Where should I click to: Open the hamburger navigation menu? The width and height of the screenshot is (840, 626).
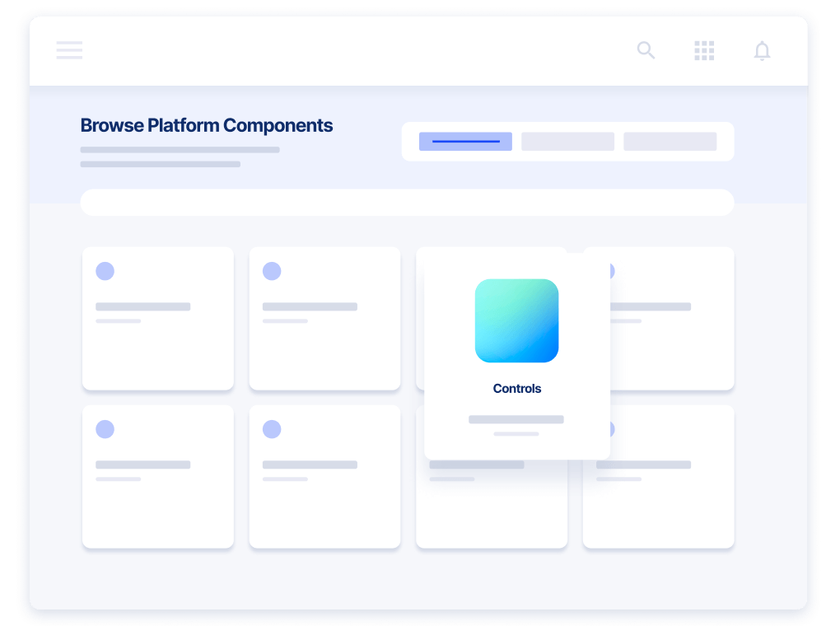69,50
